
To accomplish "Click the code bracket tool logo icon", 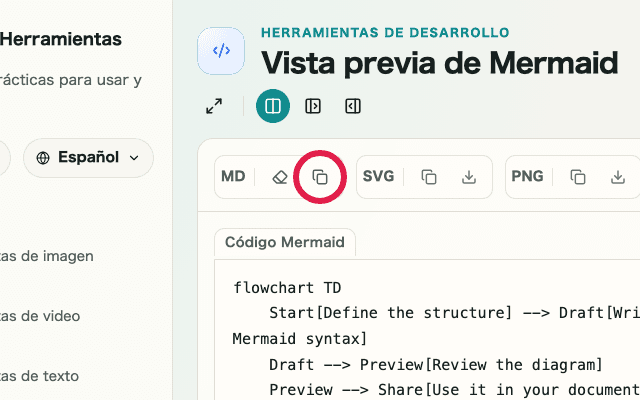I will (221, 51).
